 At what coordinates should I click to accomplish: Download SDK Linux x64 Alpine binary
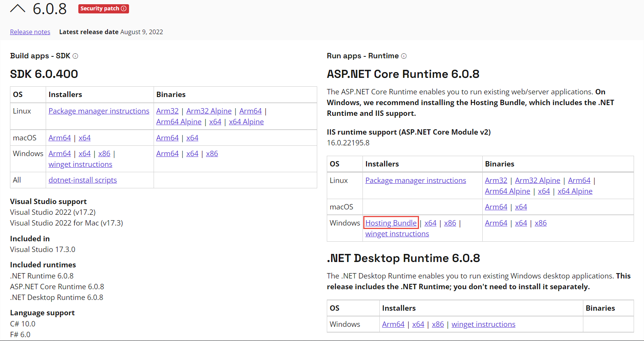[x=246, y=122]
